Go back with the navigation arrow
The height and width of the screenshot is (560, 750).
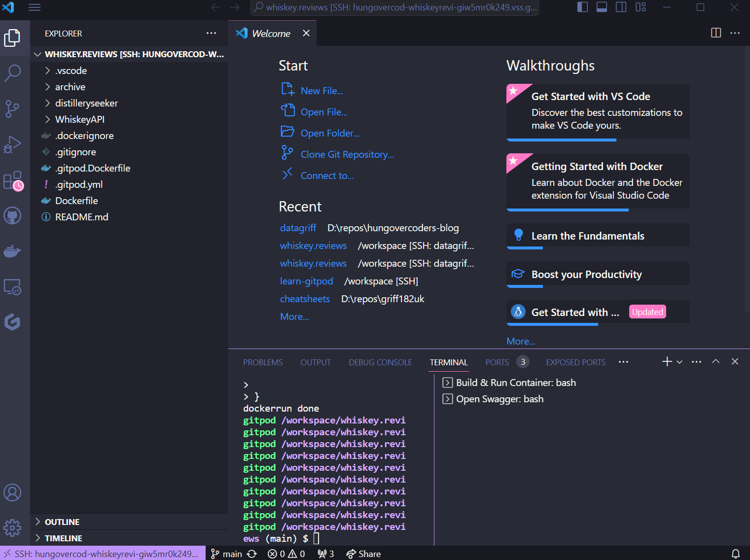(x=215, y=7)
